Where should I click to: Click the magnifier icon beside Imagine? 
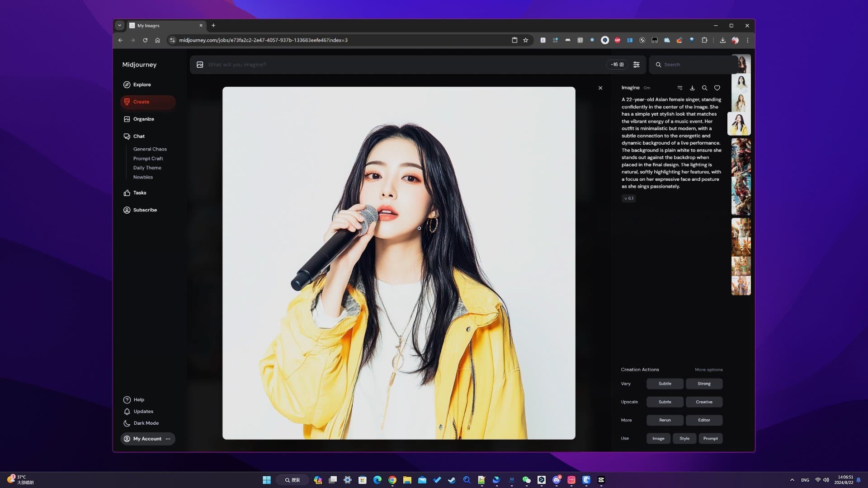704,88
